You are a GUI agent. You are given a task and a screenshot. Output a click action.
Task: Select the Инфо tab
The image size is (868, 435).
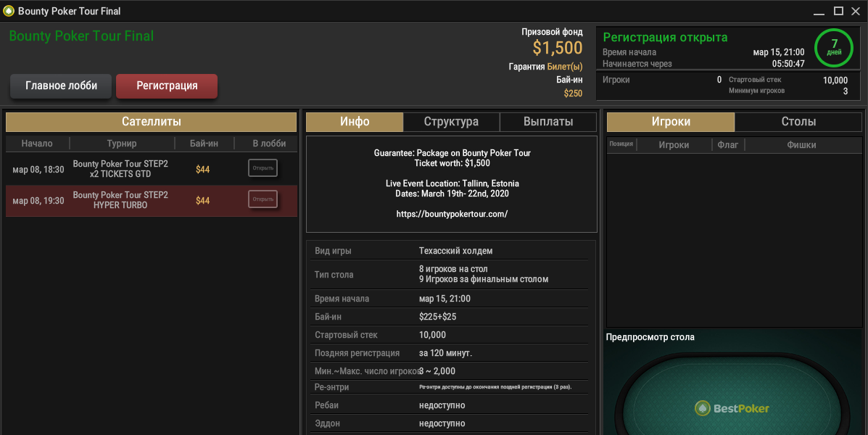[x=355, y=122]
